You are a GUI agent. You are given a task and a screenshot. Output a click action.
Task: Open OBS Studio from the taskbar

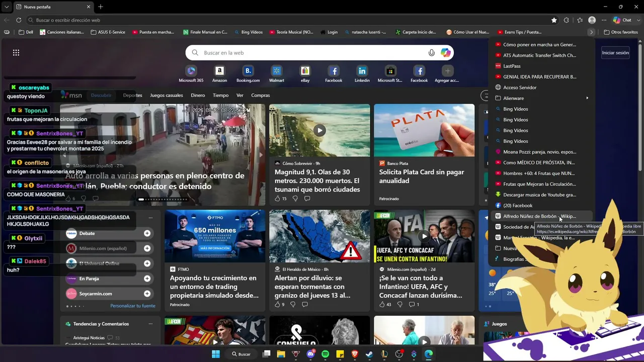tap(399, 354)
